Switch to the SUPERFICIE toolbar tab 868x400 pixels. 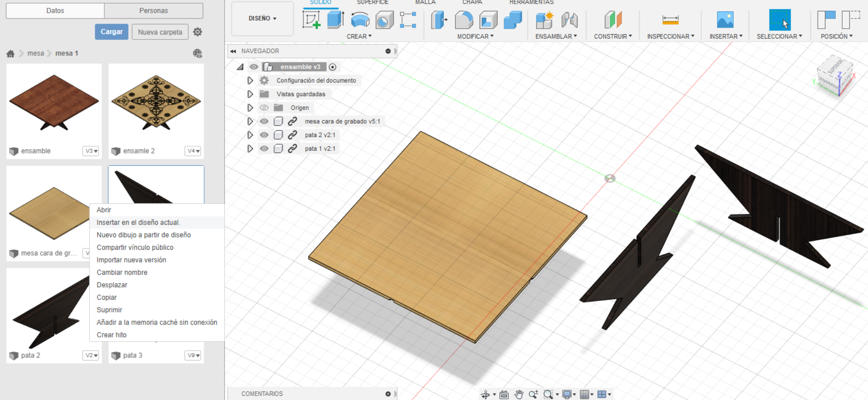(x=373, y=2)
